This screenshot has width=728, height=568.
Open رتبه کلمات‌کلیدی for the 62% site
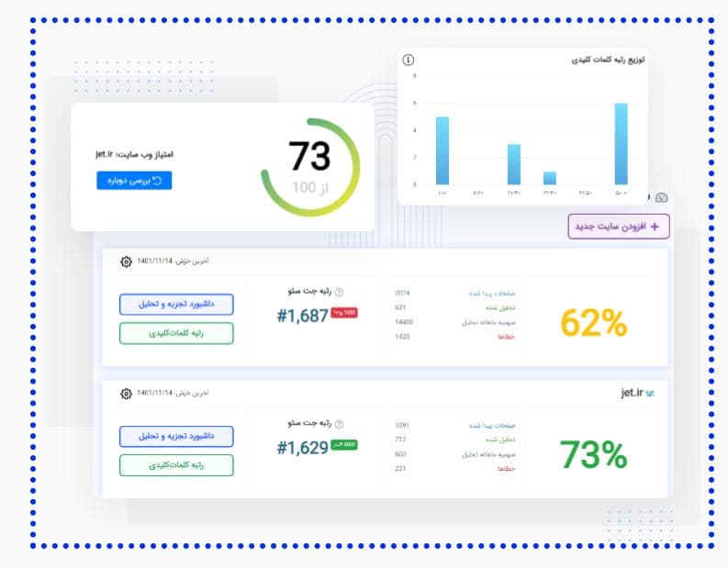[x=176, y=333]
